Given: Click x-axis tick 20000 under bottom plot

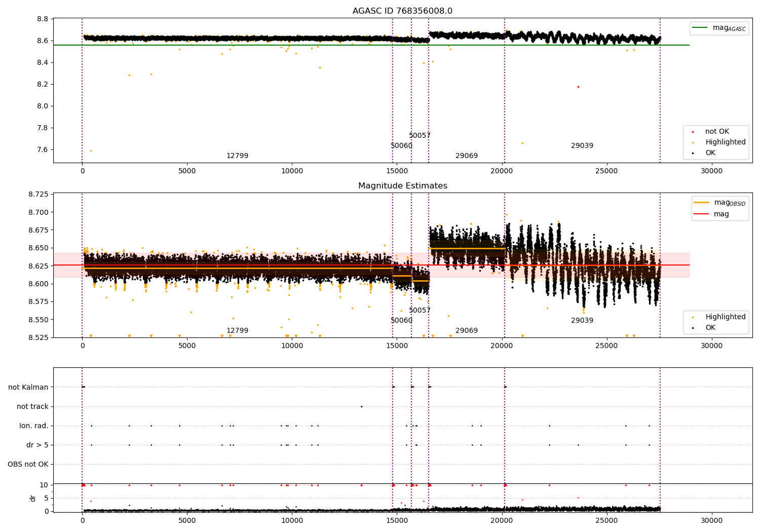Looking at the screenshot, I should point(502,521).
